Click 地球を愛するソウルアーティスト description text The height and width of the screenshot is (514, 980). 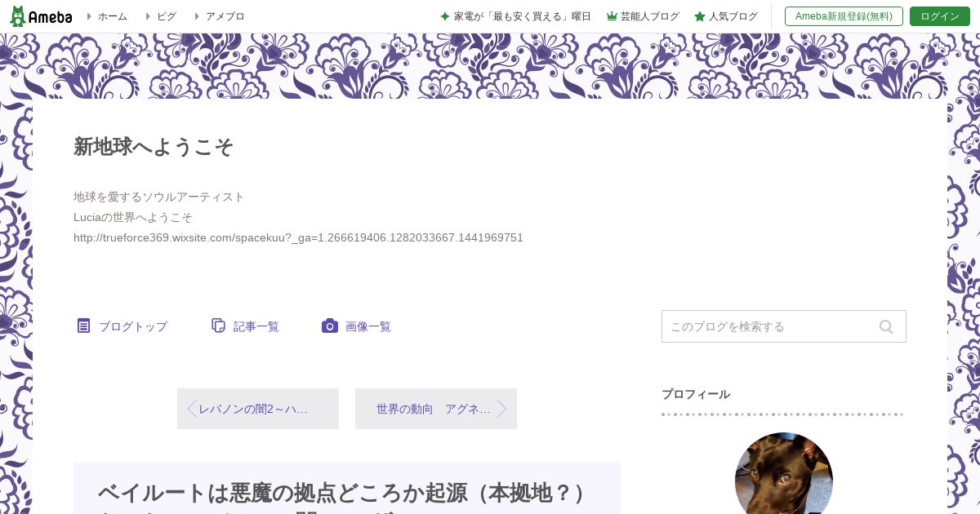click(159, 197)
